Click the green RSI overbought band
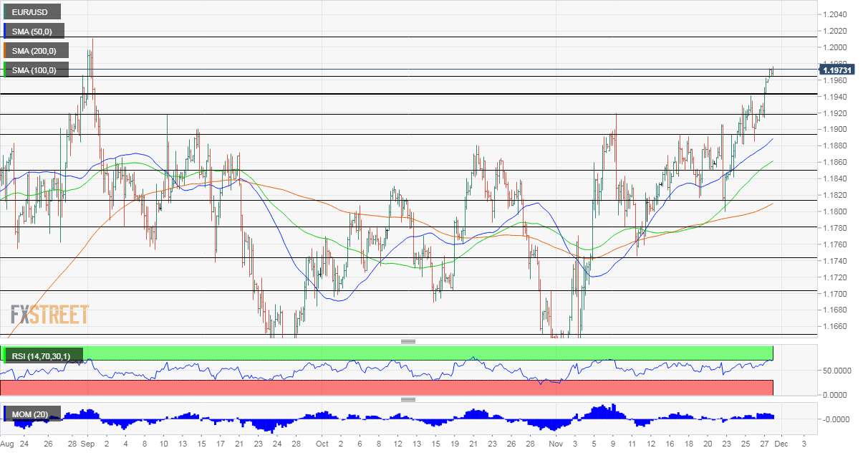 click(430, 352)
